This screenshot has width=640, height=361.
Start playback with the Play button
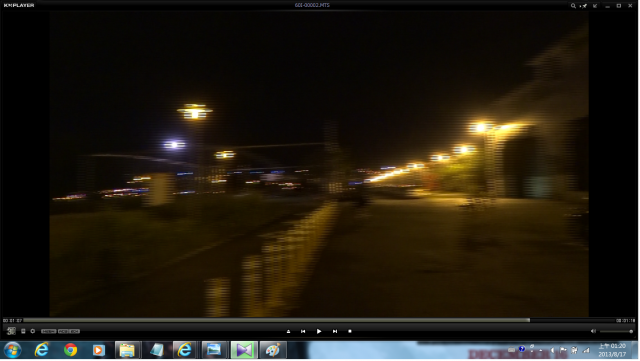(319, 332)
